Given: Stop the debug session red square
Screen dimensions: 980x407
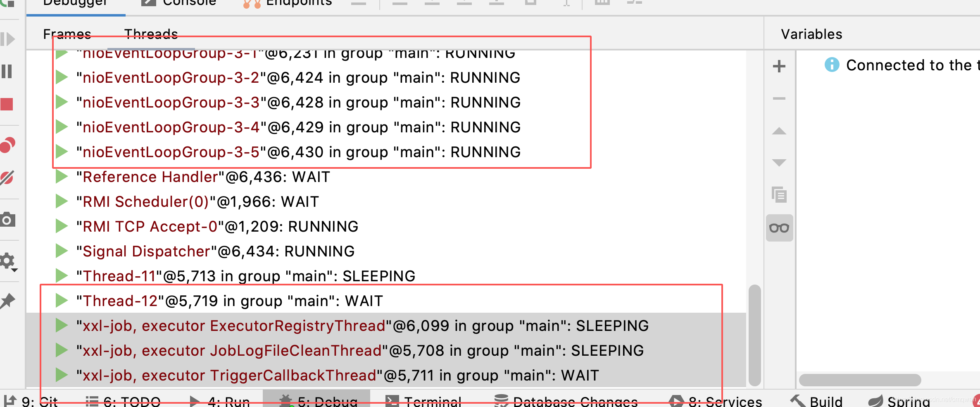Looking at the screenshot, I should coord(7,104).
